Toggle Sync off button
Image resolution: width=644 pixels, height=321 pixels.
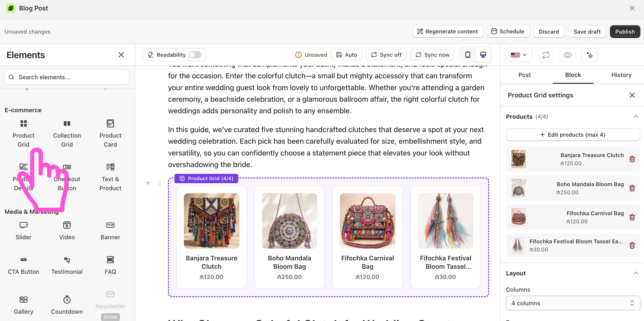[386, 55]
